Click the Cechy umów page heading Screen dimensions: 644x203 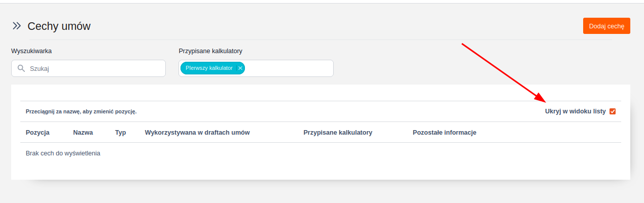tap(59, 26)
